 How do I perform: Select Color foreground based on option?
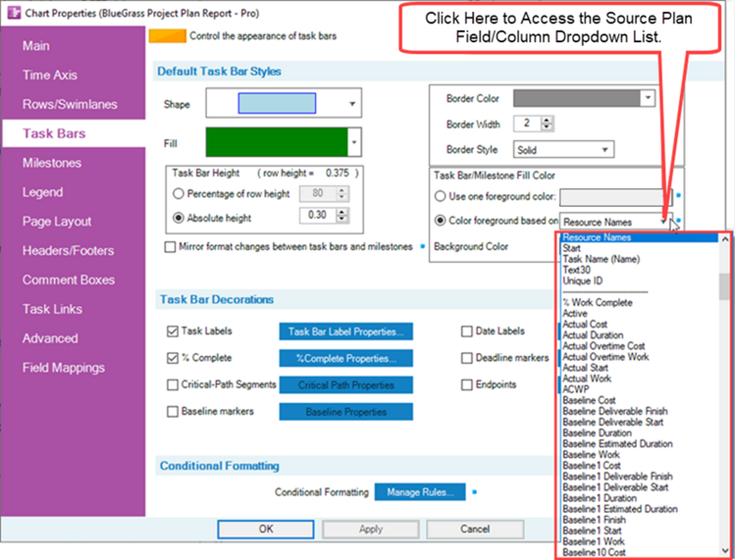(440, 221)
